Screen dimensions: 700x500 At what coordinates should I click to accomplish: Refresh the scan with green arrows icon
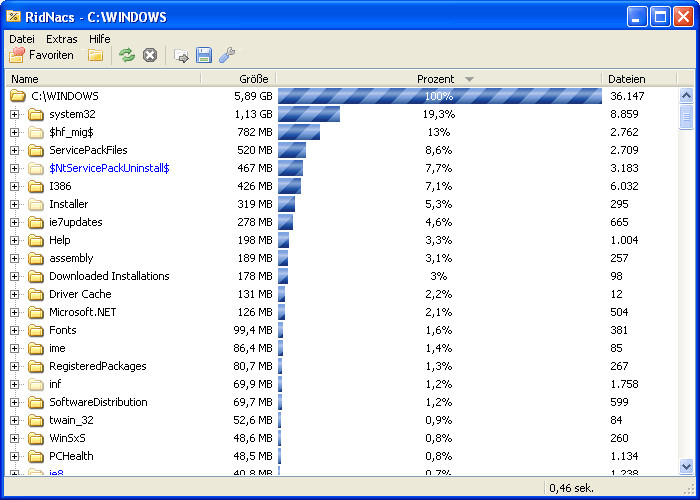127,55
